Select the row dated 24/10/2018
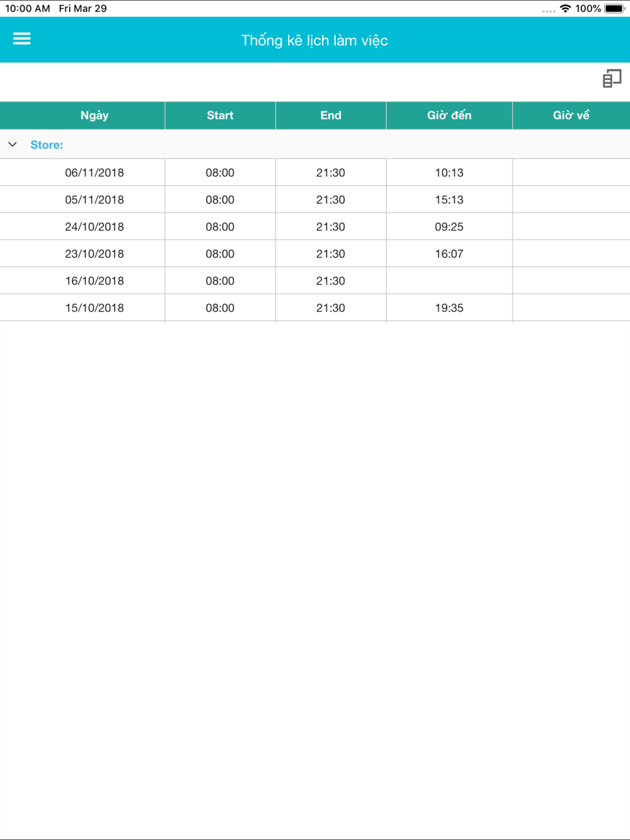The width and height of the screenshot is (630, 840). click(94, 227)
